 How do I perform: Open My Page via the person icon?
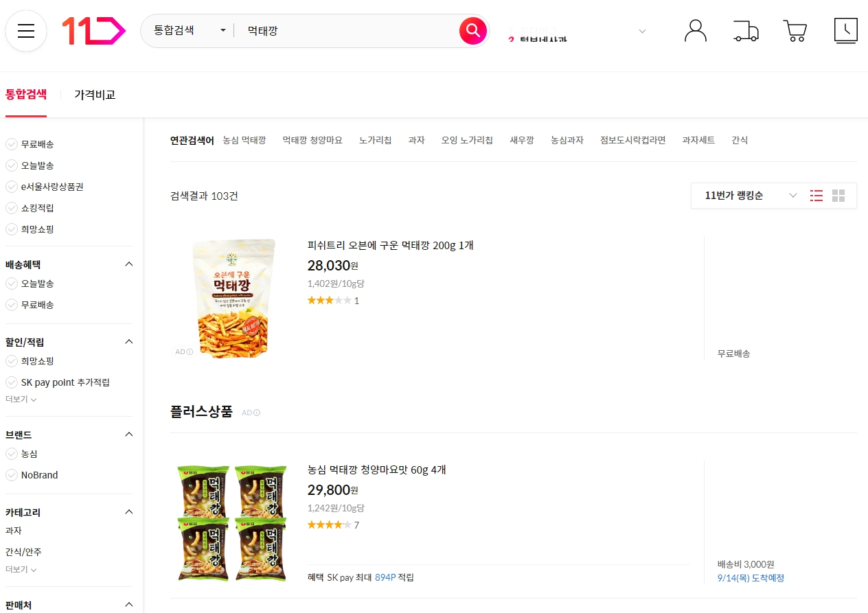pos(696,30)
